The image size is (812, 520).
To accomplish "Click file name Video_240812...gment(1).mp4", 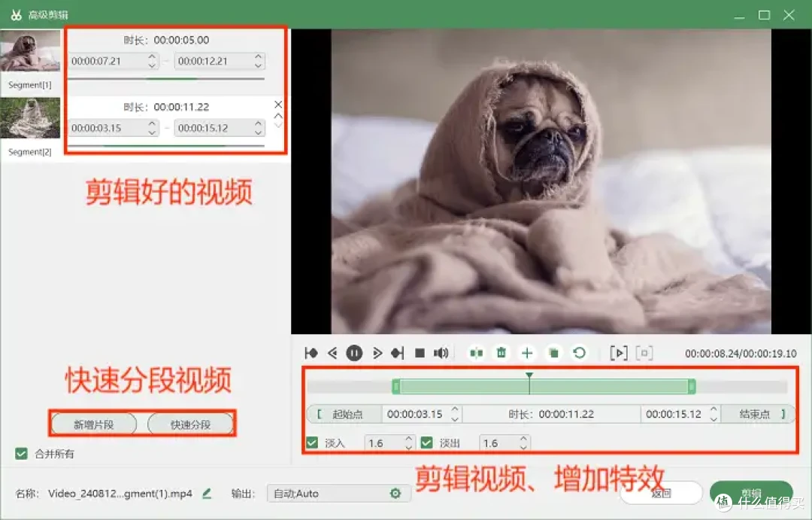I will click(x=120, y=493).
